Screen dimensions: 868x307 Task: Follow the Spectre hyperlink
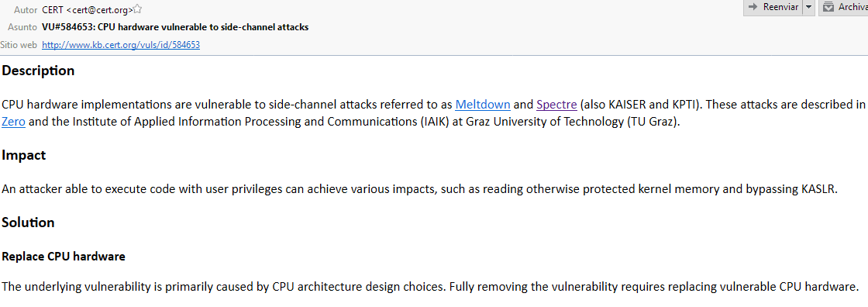[557, 104]
